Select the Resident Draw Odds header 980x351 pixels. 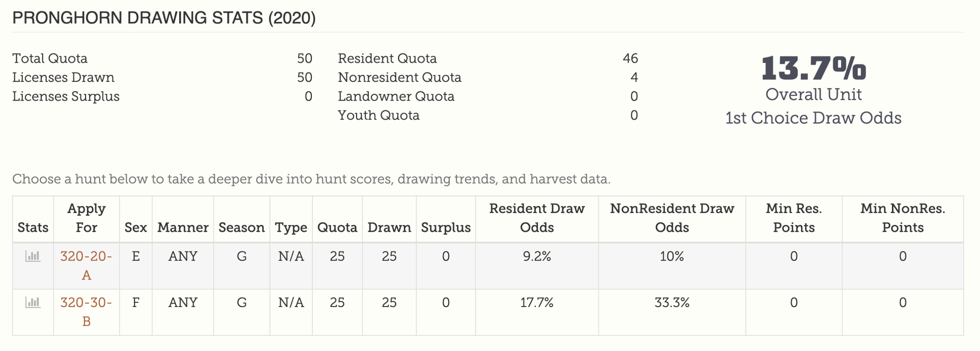pos(537,218)
